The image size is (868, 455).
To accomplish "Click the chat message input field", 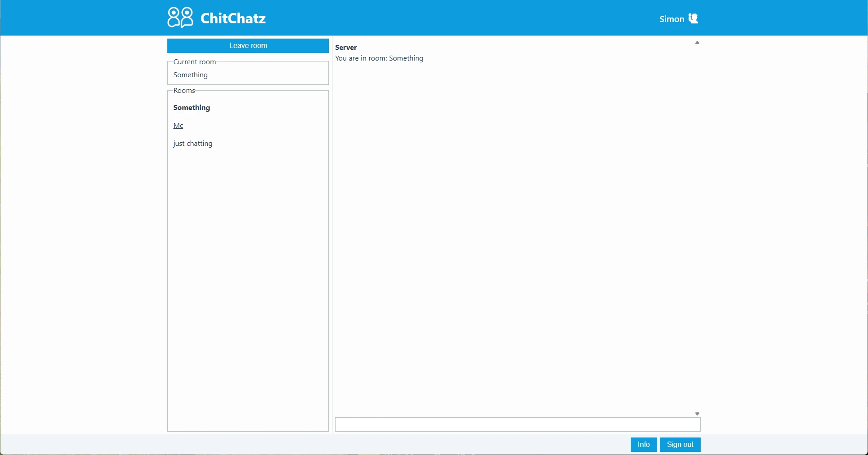I will pyautogui.click(x=518, y=424).
